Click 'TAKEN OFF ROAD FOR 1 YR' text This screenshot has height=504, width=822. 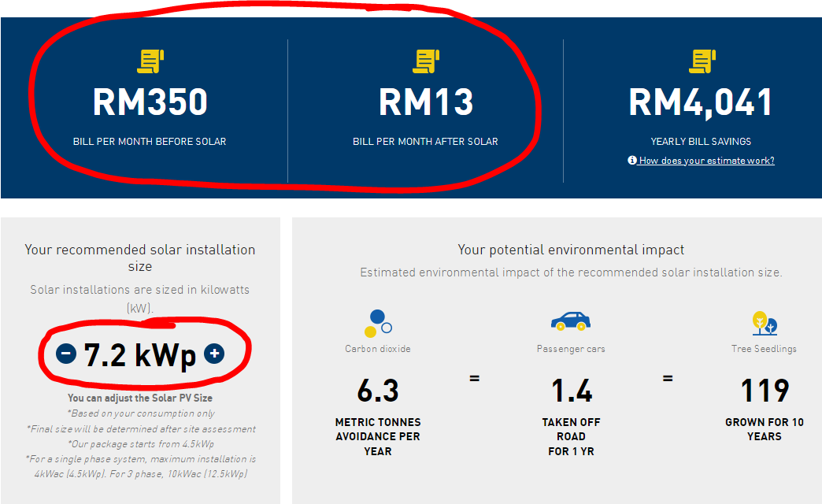click(x=571, y=436)
